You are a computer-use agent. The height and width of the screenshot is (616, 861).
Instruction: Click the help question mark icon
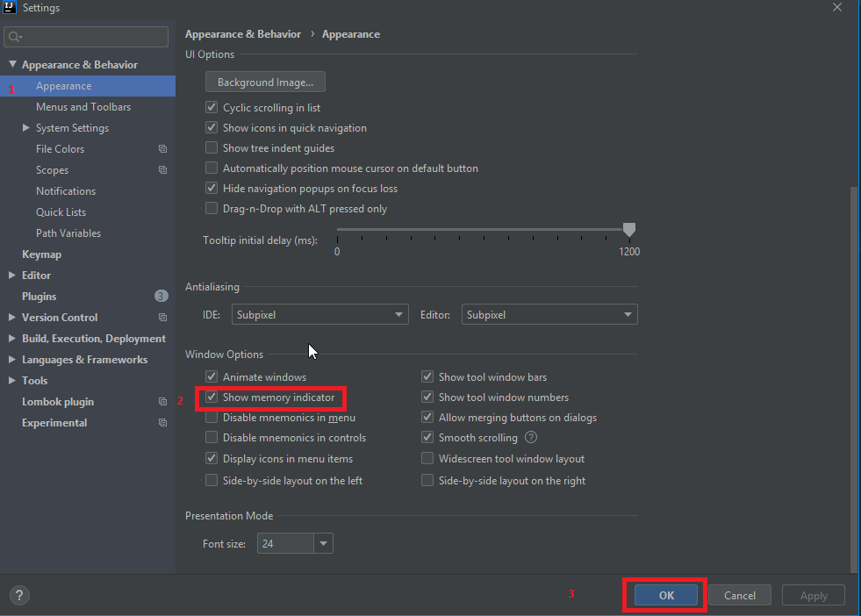tap(19, 595)
